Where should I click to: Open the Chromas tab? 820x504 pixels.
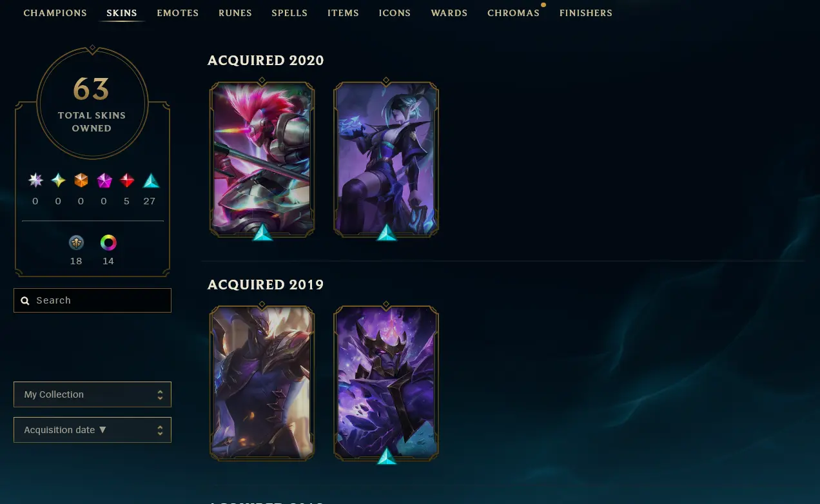point(513,13)
